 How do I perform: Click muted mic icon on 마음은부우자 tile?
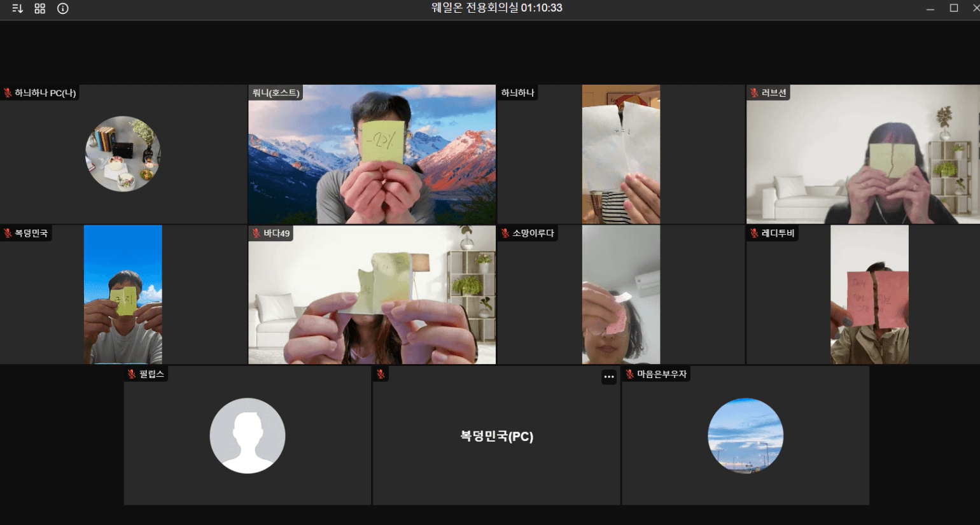coord(629,374)
